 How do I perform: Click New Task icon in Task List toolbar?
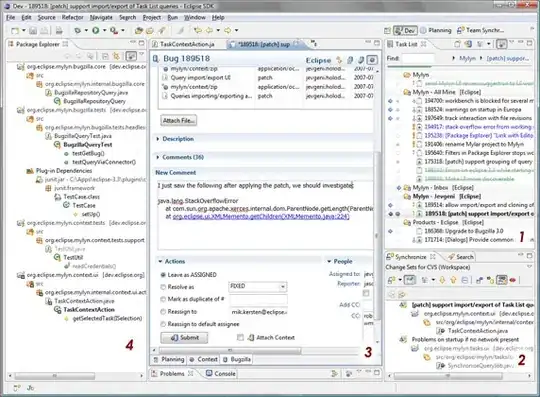pyautogui.click(x=457, y=44)
